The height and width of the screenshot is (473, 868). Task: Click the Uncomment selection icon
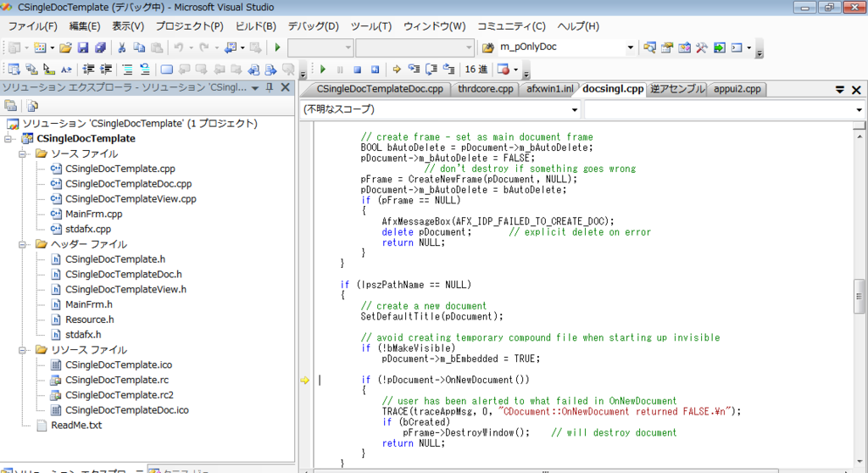pos(144,70)
